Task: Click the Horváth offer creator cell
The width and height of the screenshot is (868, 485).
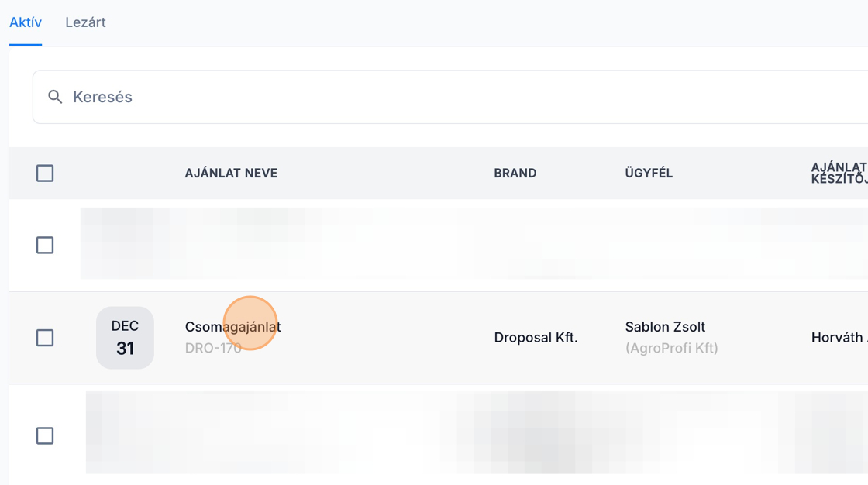Action: point(838,338)
